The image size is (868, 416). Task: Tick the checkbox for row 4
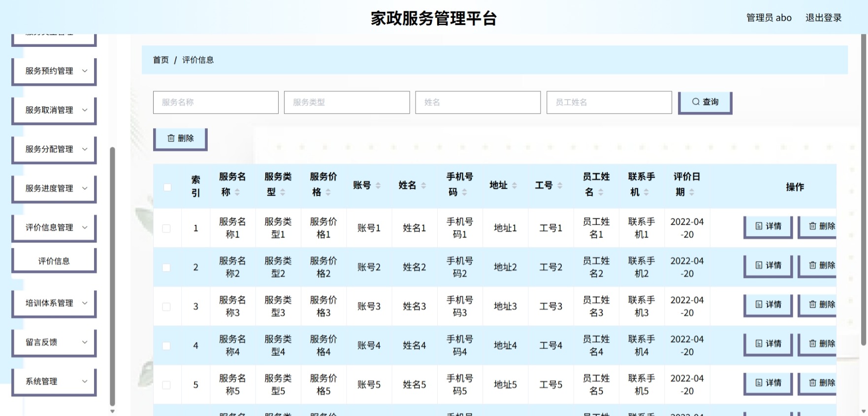click(x=166, y=346)
